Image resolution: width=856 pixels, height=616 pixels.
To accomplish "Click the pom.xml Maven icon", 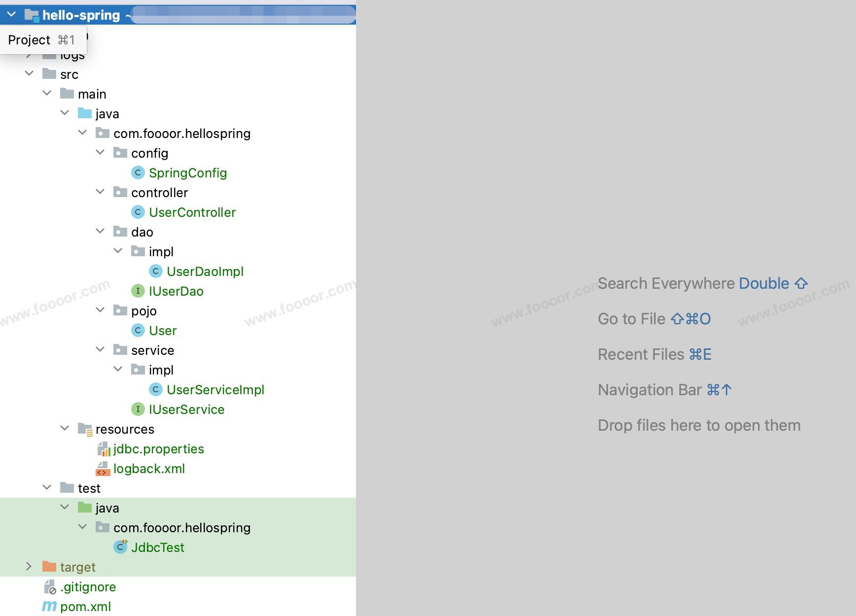I will click(49, 606).
